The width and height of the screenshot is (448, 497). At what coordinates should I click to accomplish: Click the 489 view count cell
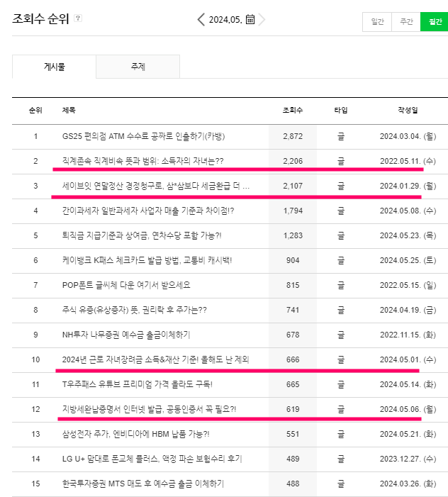[293, 459]
